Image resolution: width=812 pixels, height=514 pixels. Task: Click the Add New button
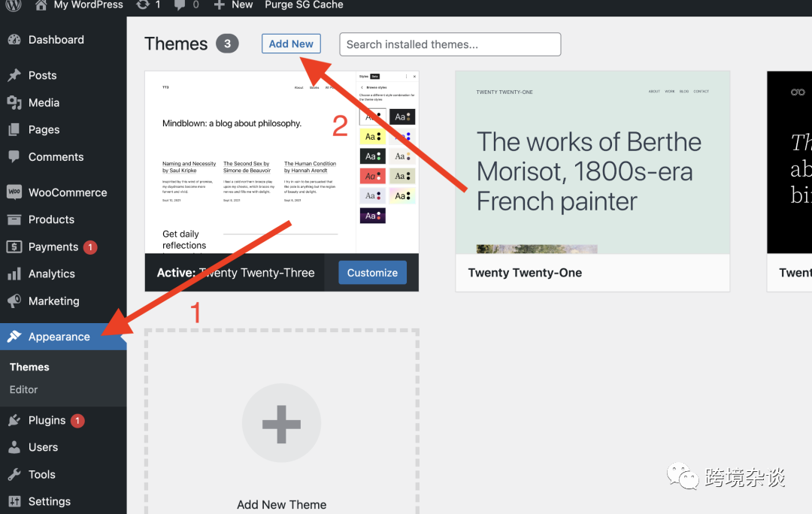[291, 44]
